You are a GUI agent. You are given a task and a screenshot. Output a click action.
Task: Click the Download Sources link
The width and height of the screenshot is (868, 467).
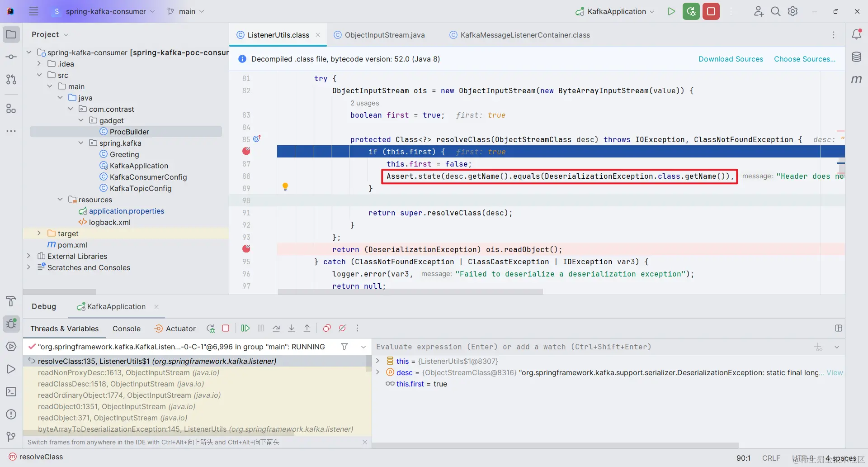(731, 59)
